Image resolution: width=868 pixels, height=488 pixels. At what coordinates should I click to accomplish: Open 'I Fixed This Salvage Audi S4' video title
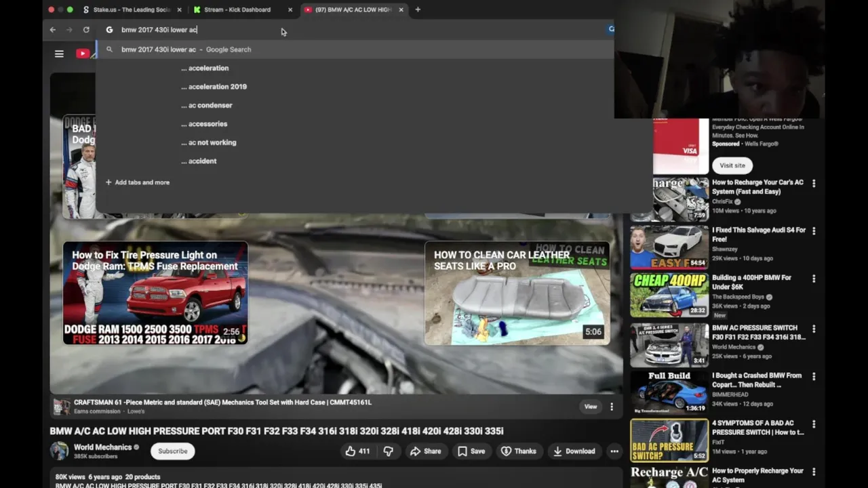[x=759, y=235]
